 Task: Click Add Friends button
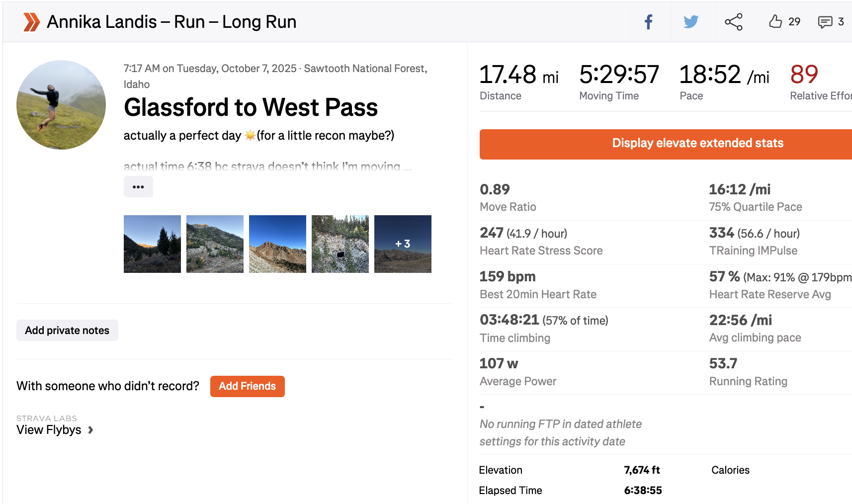247,386
